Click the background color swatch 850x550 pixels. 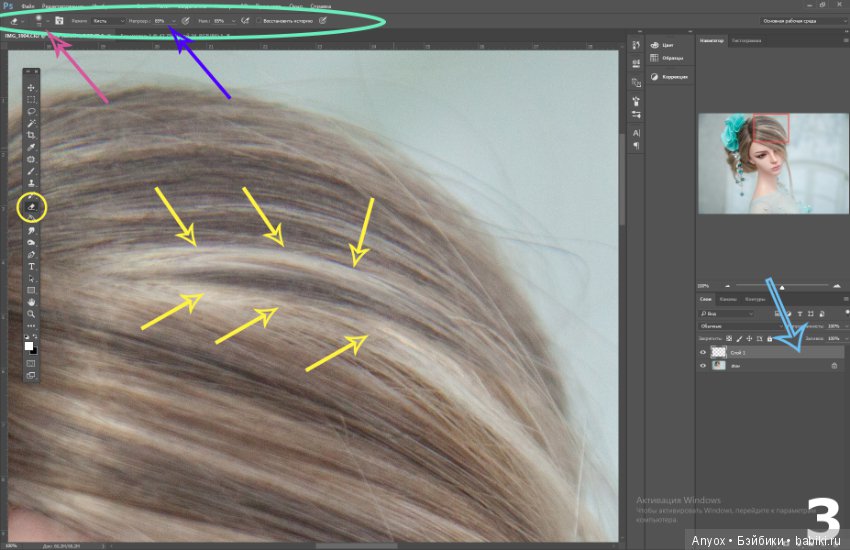pos(34,351)
